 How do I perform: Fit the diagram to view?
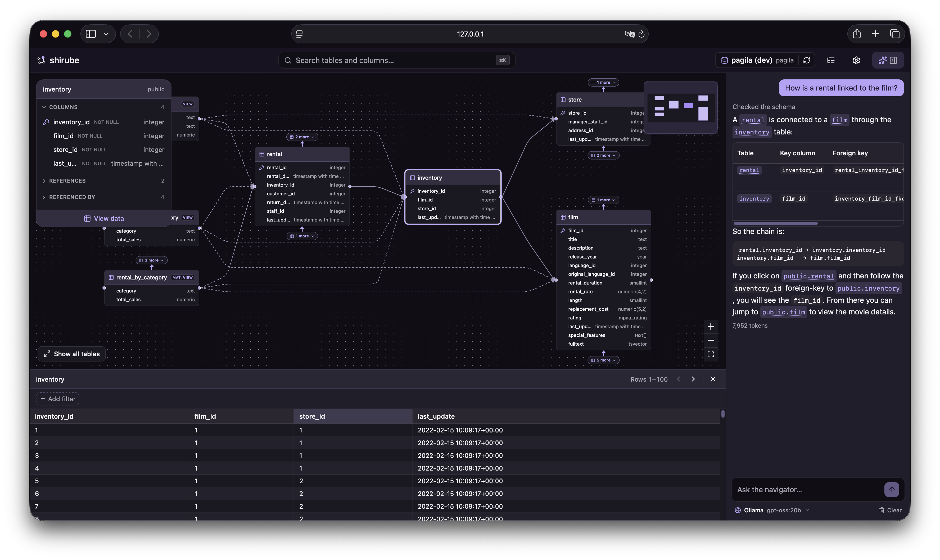710,355
